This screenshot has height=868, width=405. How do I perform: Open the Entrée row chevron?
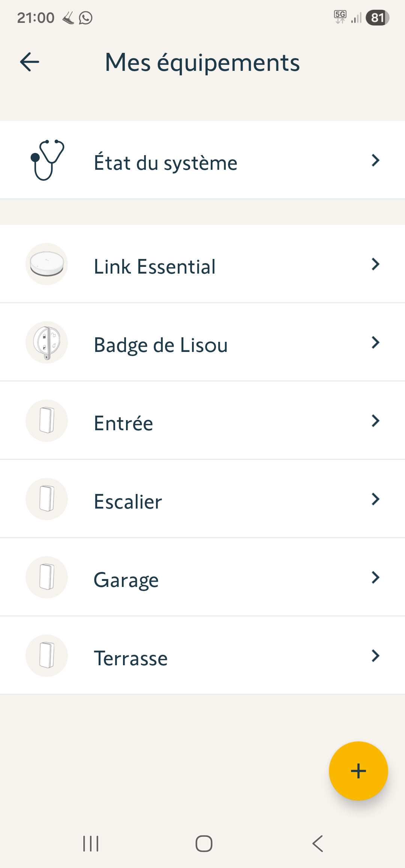point(375,421)
